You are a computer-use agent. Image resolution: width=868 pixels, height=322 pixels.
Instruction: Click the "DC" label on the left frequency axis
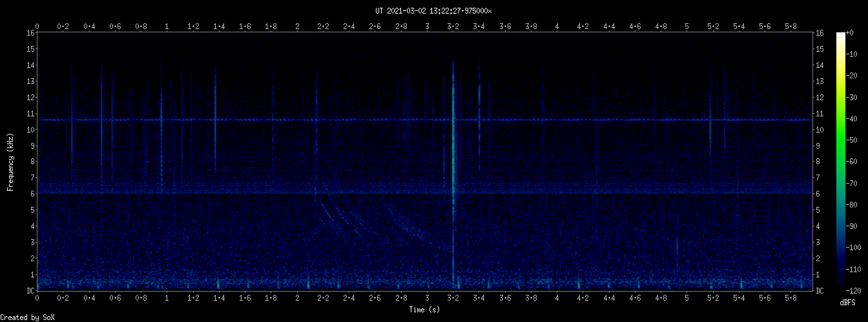30,291
